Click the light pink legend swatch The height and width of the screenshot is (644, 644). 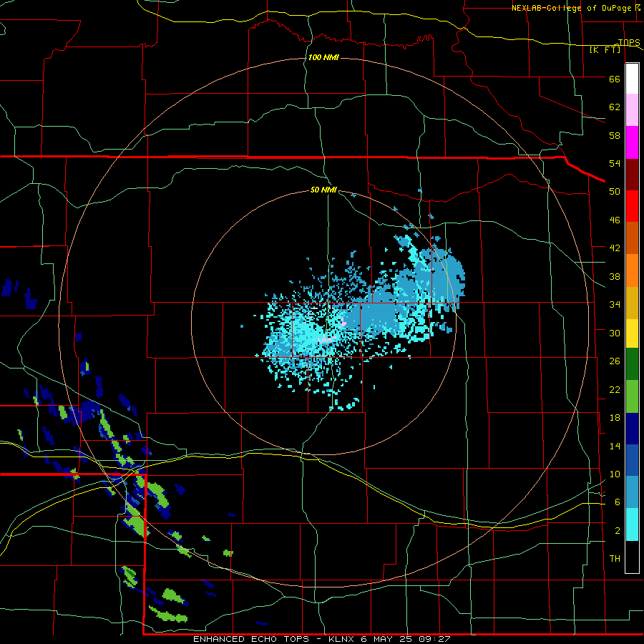point(632,110)
